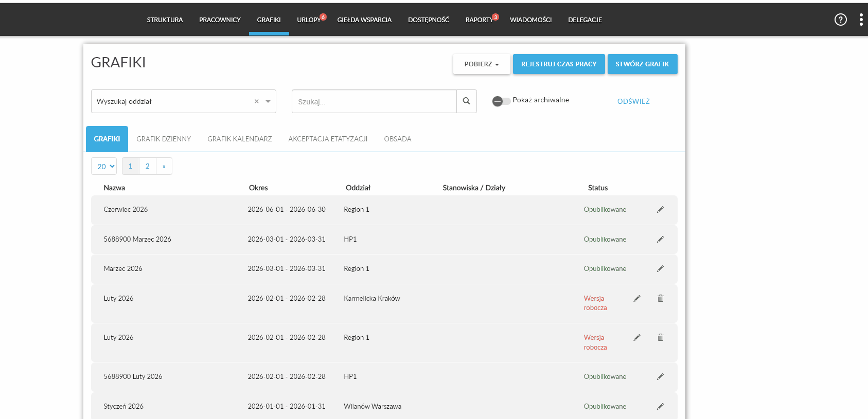
Task: Click the STWÓRZ GRAFIK button
Action: [x=642, y=64]
